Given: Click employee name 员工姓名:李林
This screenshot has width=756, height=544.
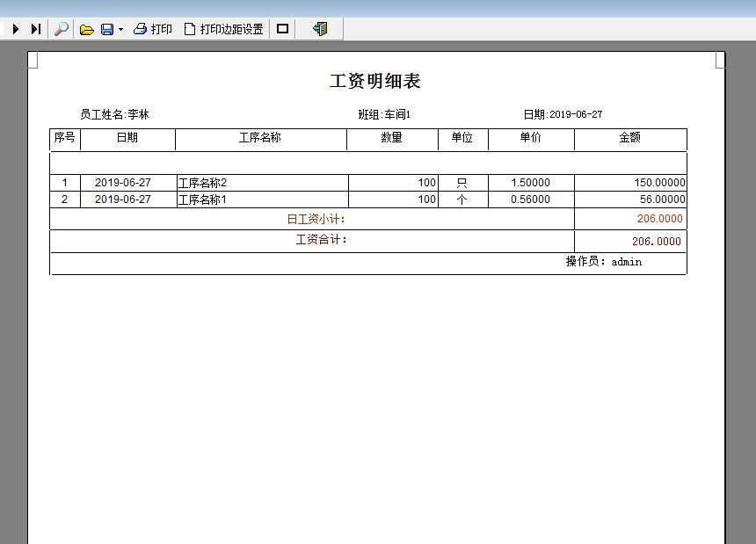Looking at the screenshot, I should [x=115, y=114].
